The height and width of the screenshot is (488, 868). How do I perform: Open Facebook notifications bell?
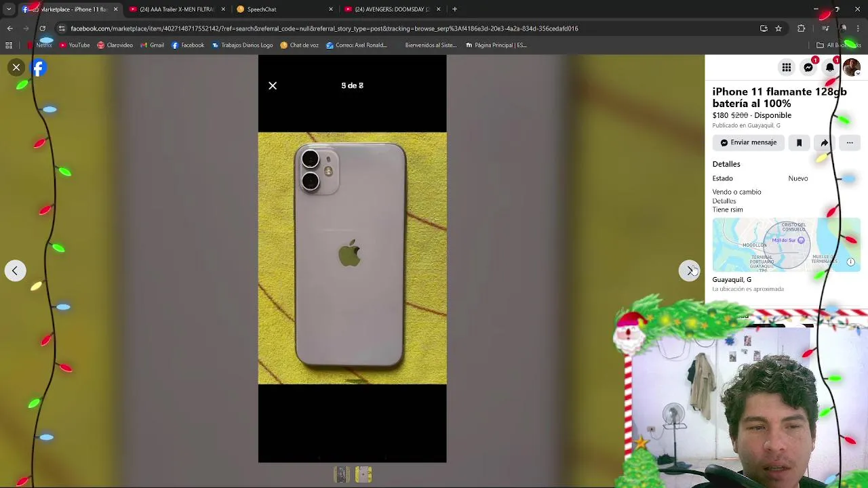point(830,67)
